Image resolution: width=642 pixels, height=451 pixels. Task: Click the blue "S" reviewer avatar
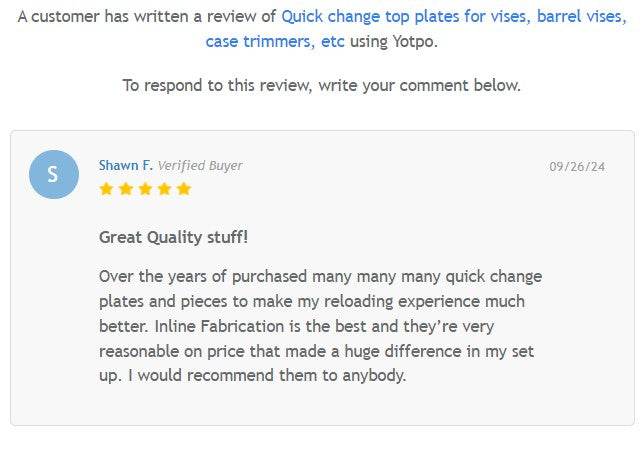(x=54, y=174)
